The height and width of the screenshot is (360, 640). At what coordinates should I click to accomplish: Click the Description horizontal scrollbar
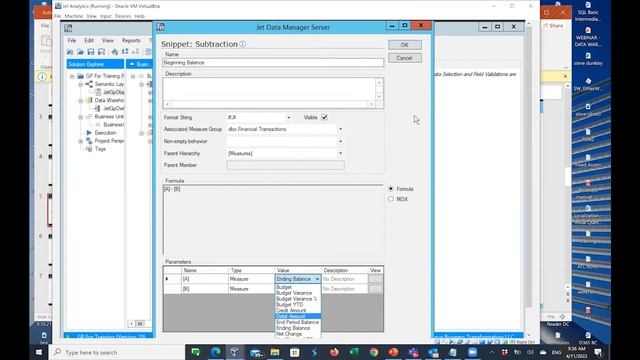[269, 104]
